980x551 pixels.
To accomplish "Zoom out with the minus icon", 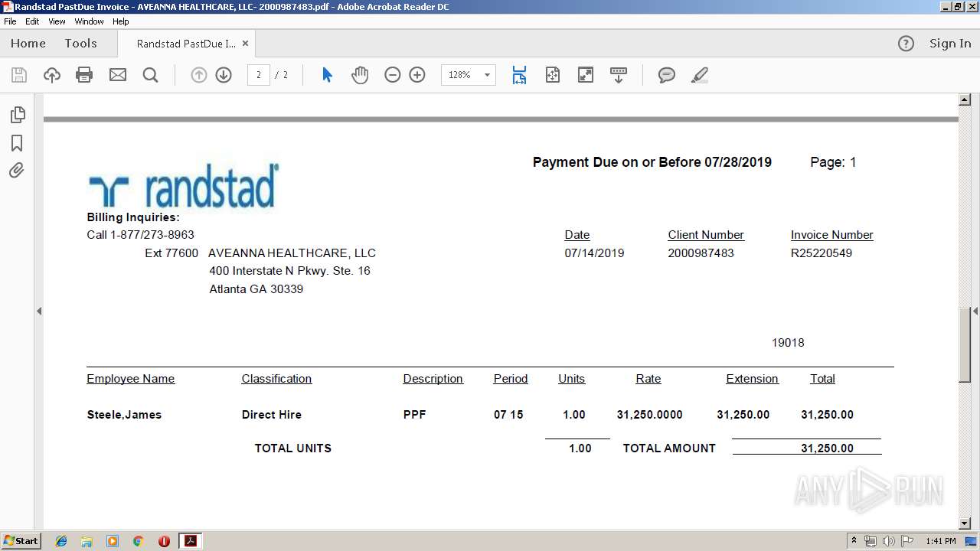I will (393, 75).
